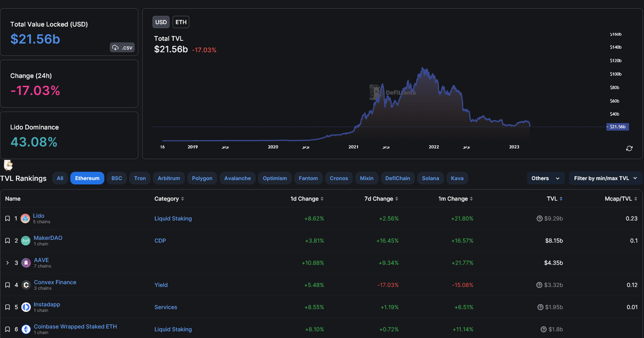Viewport: 644px width, 338px height.
Task: Open the Others chains dropdown
Action: 546,178
